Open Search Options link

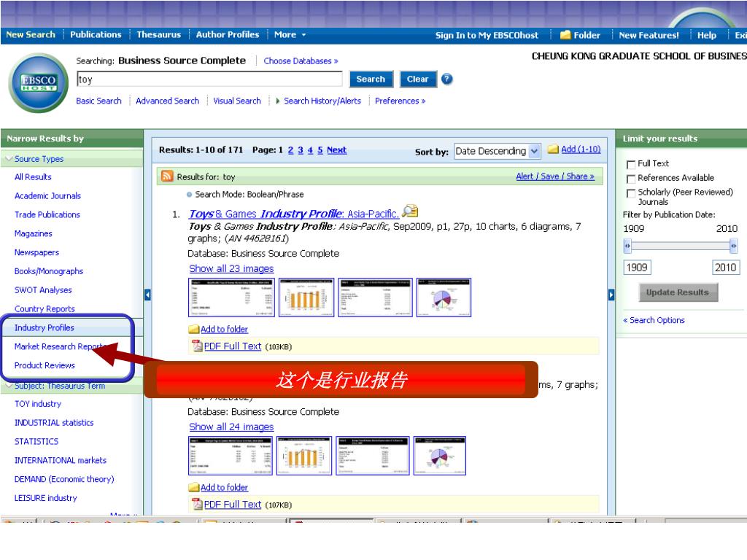click(x=654, y=320)
